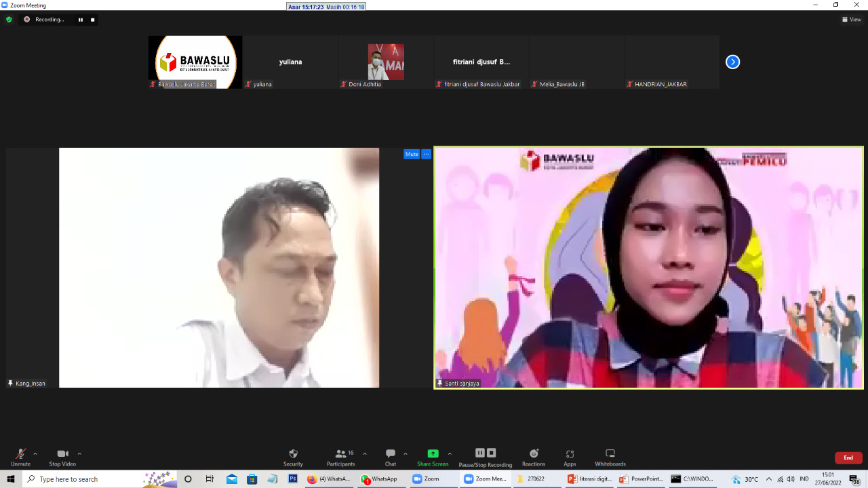Click the red End meeting button
The height and width of the screenshot is (488, 868).
tap(848, 457)
